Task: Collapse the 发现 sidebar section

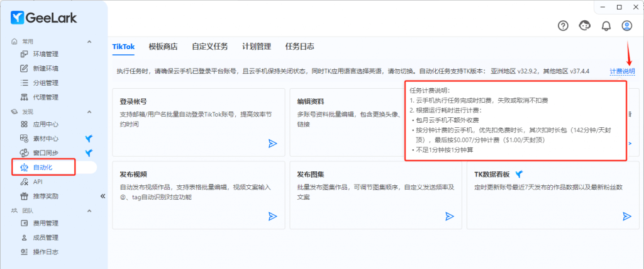Action: [x=89, y=112]
